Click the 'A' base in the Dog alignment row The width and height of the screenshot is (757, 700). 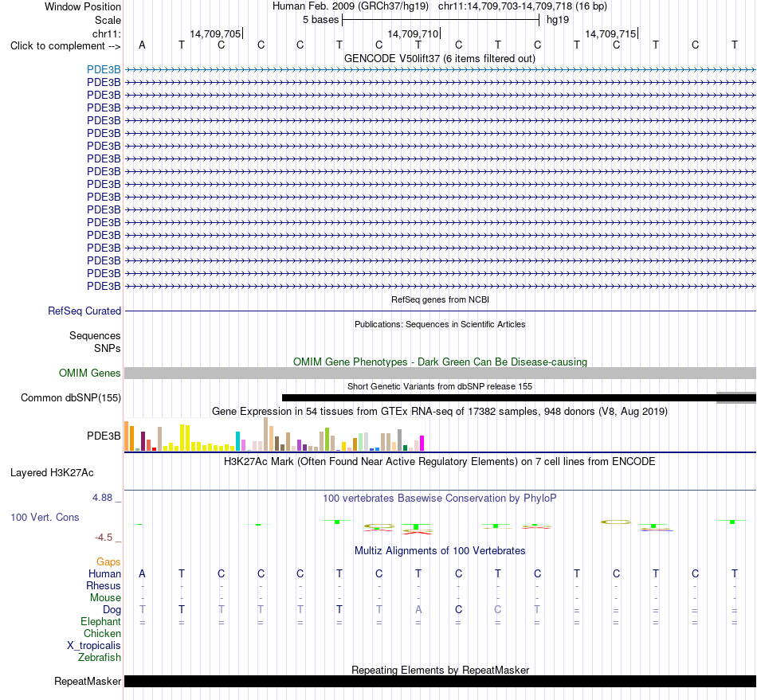coord(418,609)
